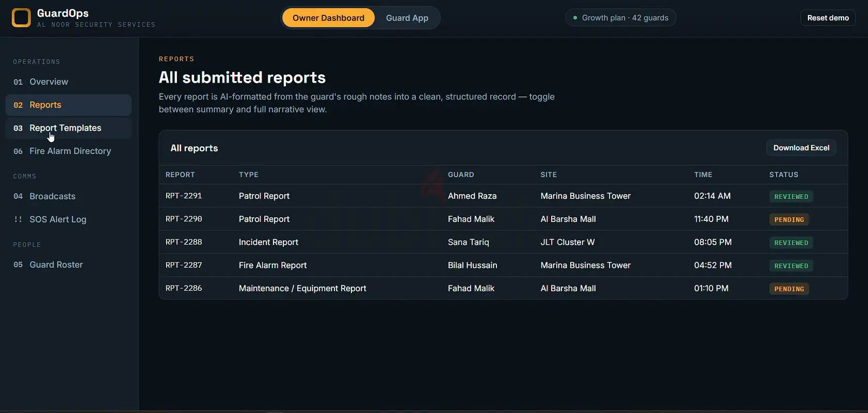Switch to Guard App view
The image size is (868, 413).
pyautogui.click(x=407, y=18)
